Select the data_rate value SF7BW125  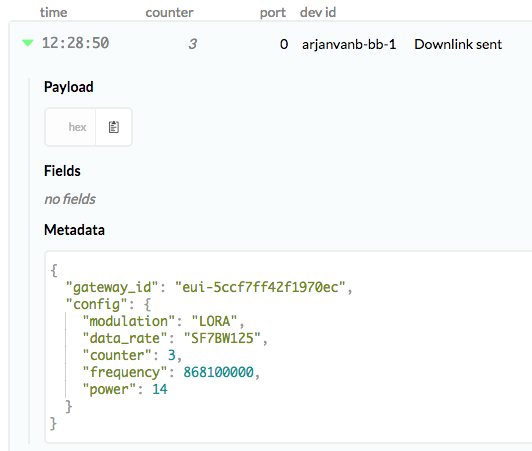pyautogui.click(x=222, y=338)
